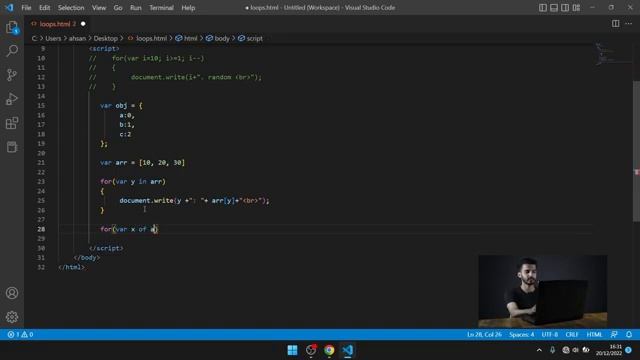
Task: Toggle Secondary Side Bar layout icon
Action: pos(565,7)
